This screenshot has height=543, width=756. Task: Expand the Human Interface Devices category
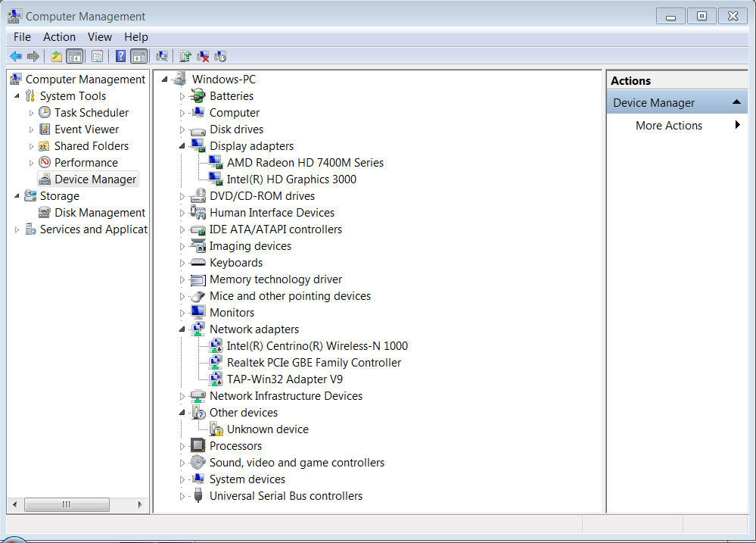182,213
